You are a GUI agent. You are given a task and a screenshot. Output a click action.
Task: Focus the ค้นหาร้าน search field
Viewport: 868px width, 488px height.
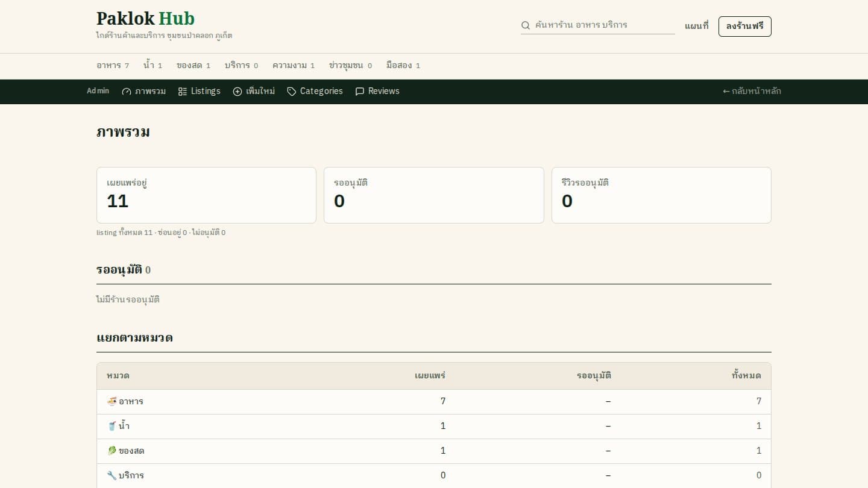(x=598, y=25)
